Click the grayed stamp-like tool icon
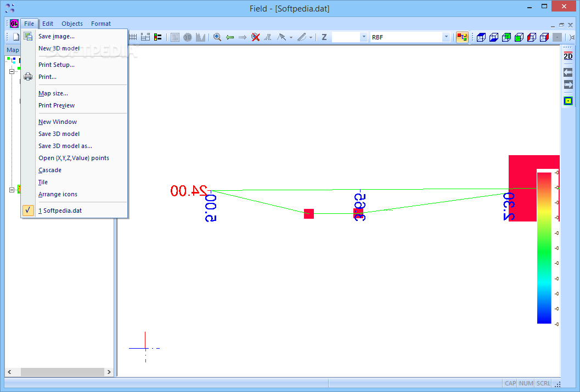Image resolution: width=580 pixels, height=392 pixels. tap(268, 37)
